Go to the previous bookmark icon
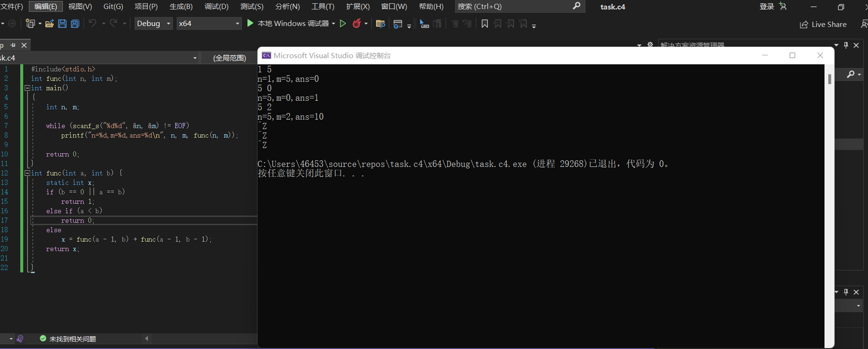868x349 pixels. 498,24
